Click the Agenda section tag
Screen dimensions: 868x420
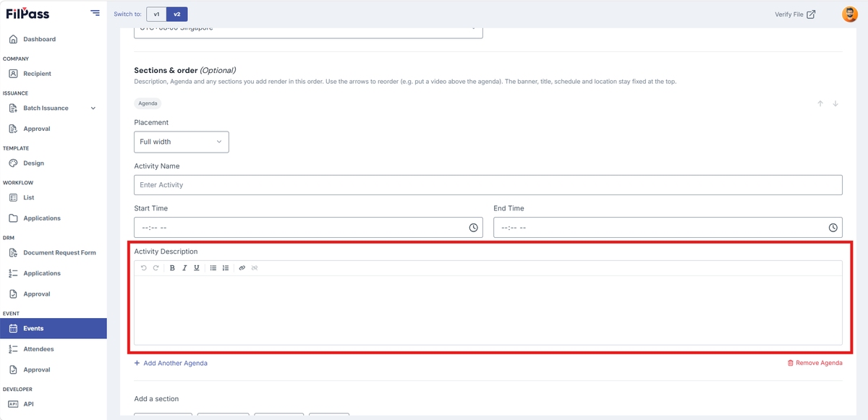148,103
